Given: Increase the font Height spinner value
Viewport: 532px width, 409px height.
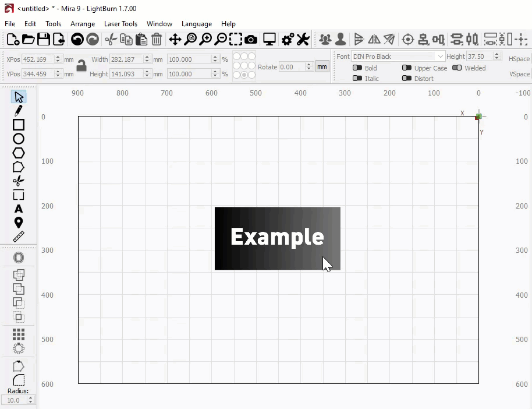Looking at the screenshot, I should tap(496, 54).
